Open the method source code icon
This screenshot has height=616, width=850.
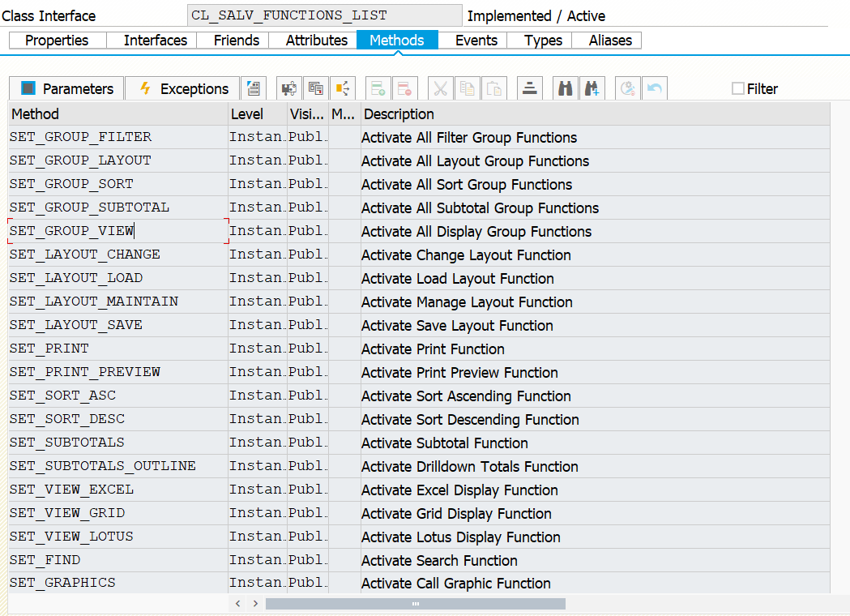[x=253, y=88]
